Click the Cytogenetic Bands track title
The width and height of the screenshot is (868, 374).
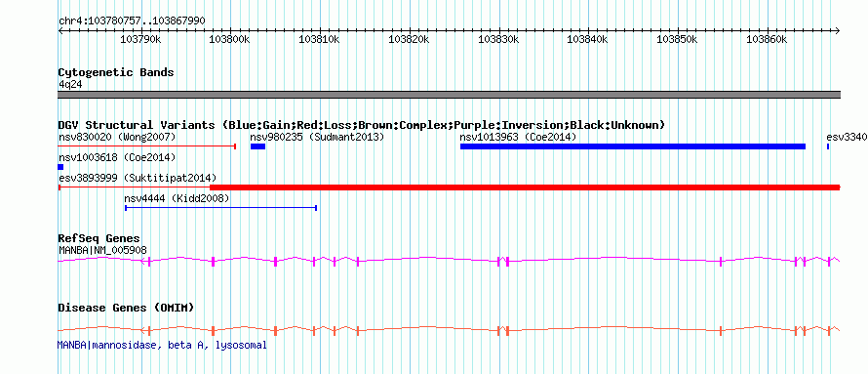(116, 72)
